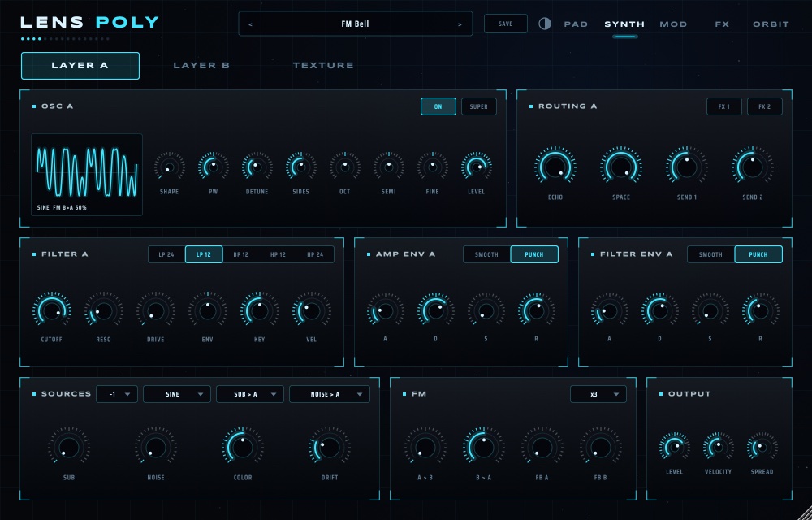Switch to LAYER B tab

pos(201,65)
